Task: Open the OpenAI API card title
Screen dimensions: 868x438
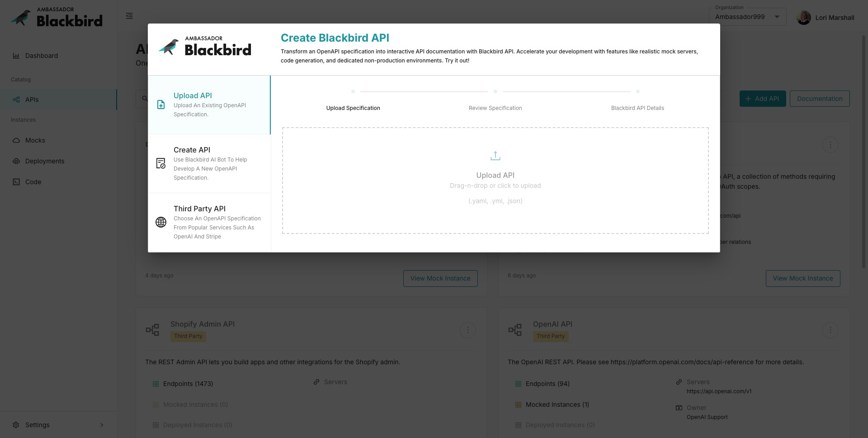Action: 552,324
